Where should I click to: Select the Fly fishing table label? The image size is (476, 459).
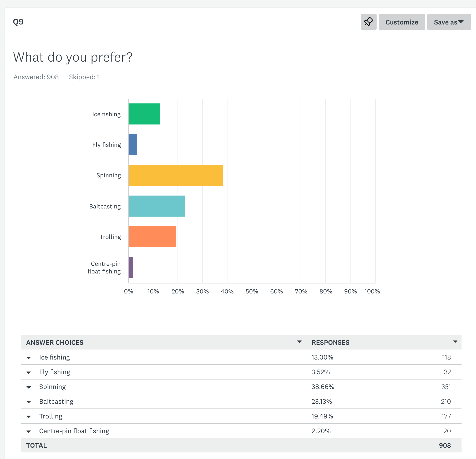coord(55,372)
